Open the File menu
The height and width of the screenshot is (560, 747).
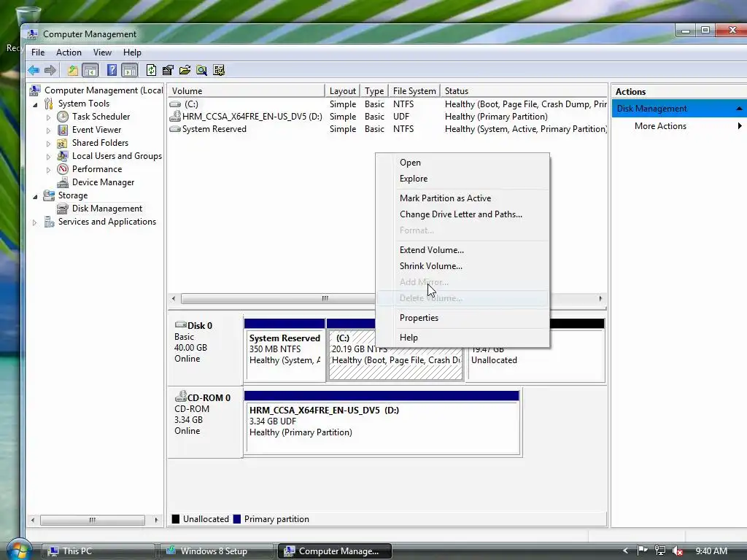pyautogui.click(x=38, y=52)
